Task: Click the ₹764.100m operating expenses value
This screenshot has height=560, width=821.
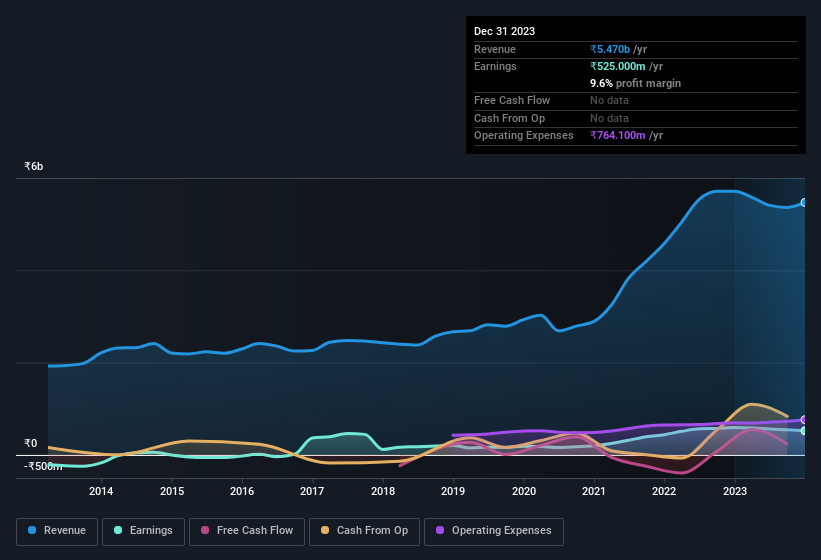Action: click(x=618, y=135)
